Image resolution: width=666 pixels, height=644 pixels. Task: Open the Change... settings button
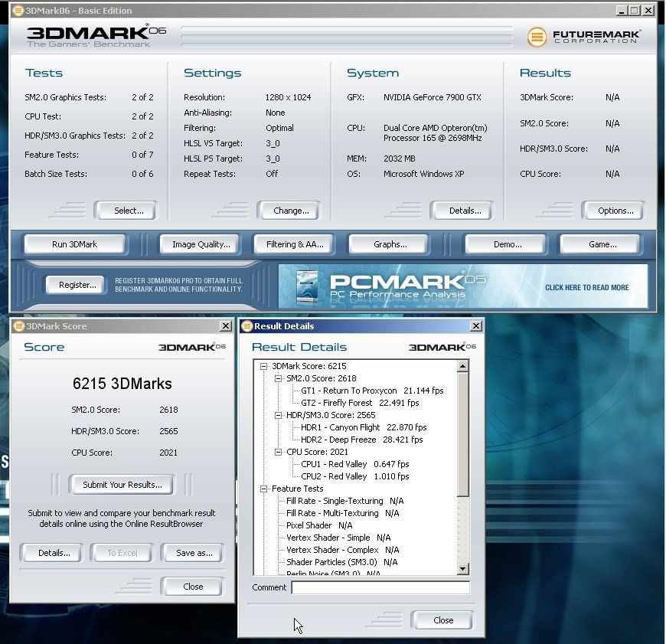(x=289, y=211)
